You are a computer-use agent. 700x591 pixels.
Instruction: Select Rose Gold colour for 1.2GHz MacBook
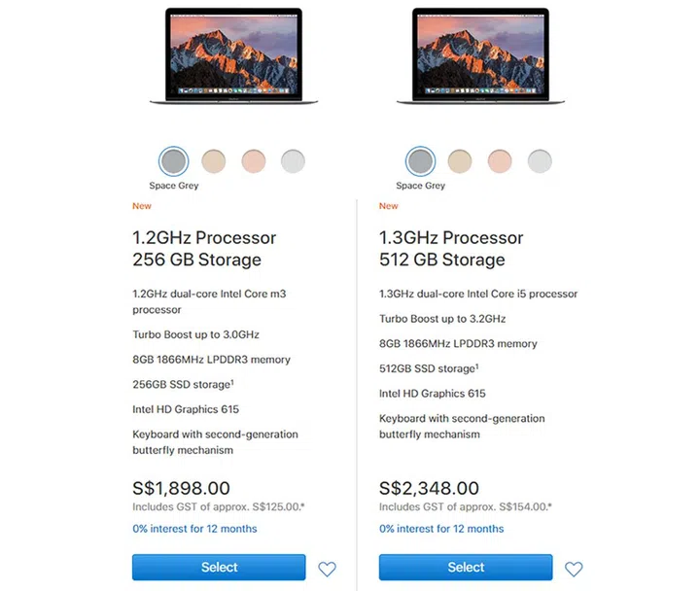coord(254,160)
